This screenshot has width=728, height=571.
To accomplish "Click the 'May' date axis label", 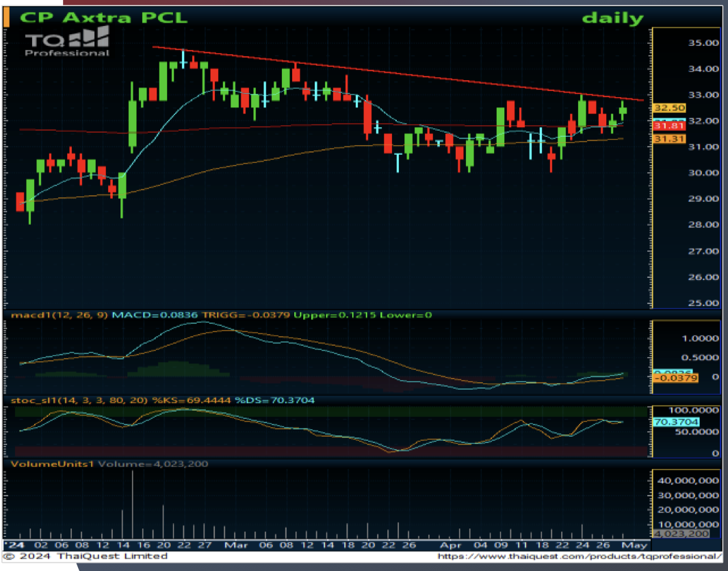I will click(x=635, y=545).
